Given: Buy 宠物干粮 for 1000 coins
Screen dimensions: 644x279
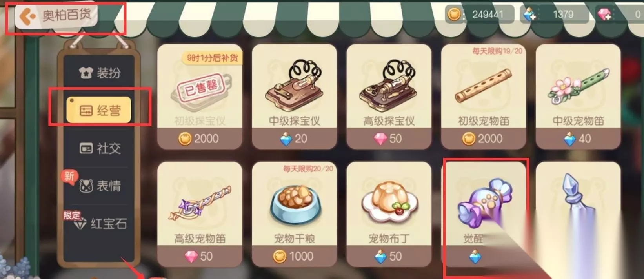Looking at the screenshot, I should [x=294, y=256].
